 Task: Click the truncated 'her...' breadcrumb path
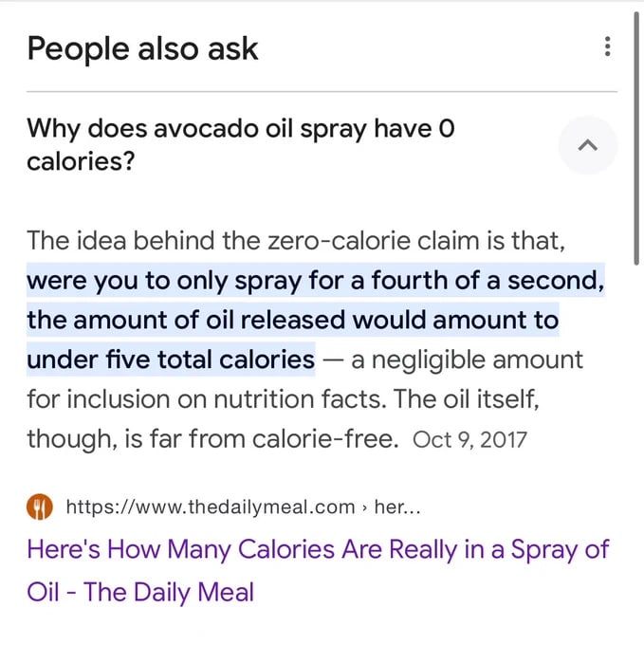pos(397,507)
